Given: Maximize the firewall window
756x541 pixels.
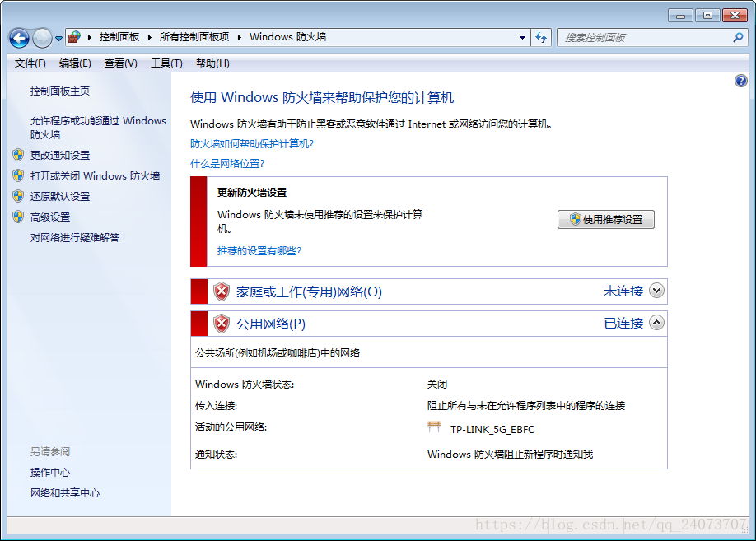Looking at the screenshot, I should pyautogui.click(x=707, y=16).
